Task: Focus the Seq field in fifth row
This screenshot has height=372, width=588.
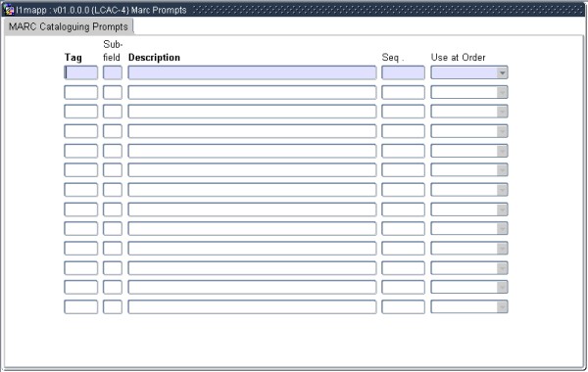Action: 403,151
